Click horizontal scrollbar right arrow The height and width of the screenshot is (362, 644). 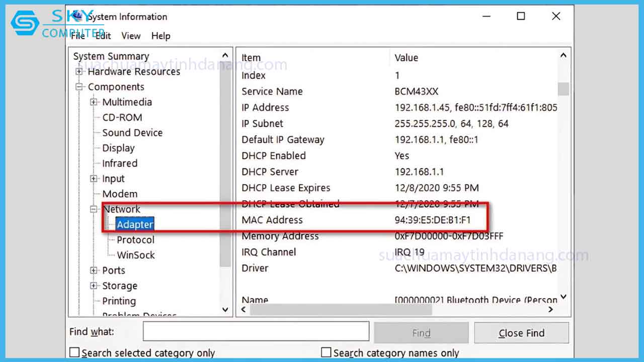551,309
